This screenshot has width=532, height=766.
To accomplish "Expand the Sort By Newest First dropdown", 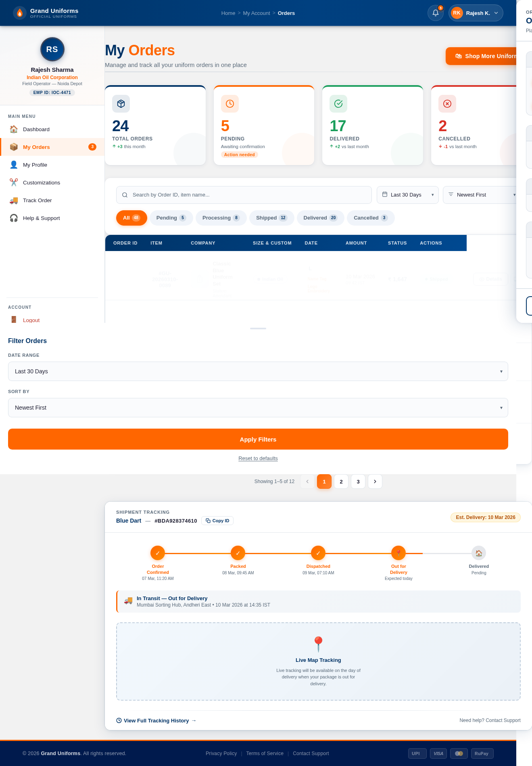I will tap(258, 408).
